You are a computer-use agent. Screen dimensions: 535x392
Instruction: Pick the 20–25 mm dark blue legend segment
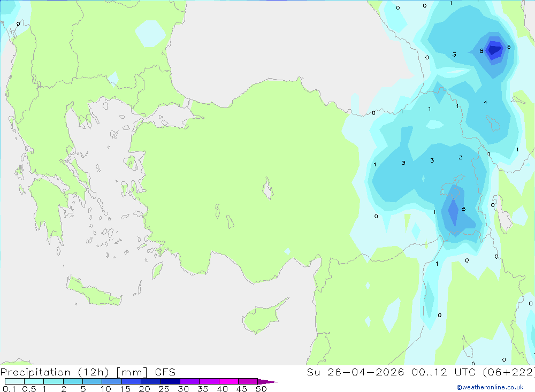(x=151, y=381)
